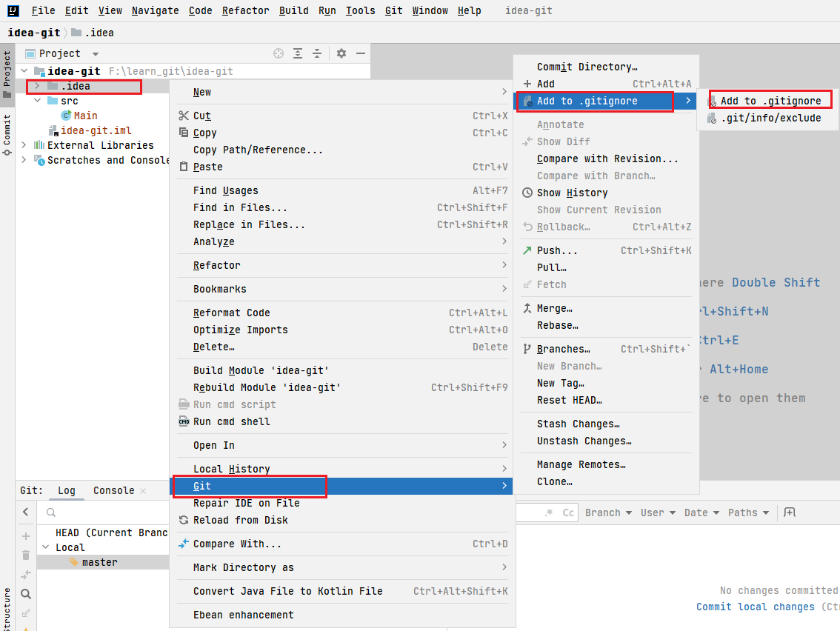Toggle match case Cc in Git log search

point(568,513)
